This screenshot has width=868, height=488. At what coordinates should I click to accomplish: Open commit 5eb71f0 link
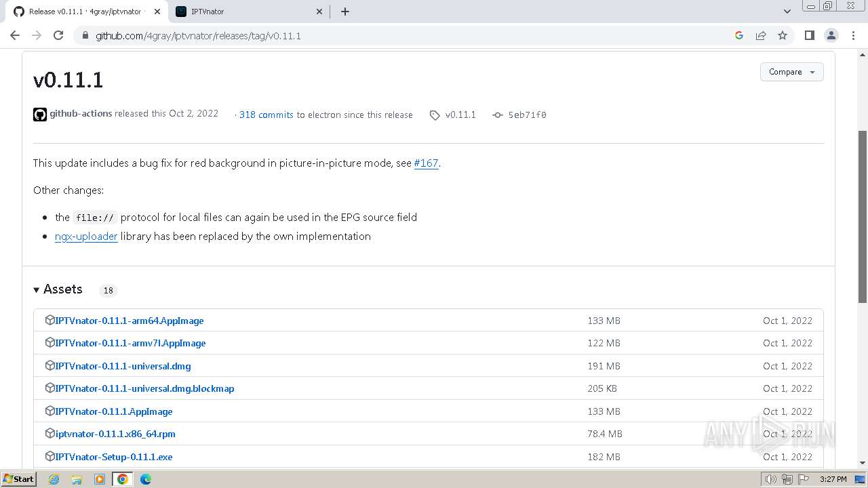527,115
